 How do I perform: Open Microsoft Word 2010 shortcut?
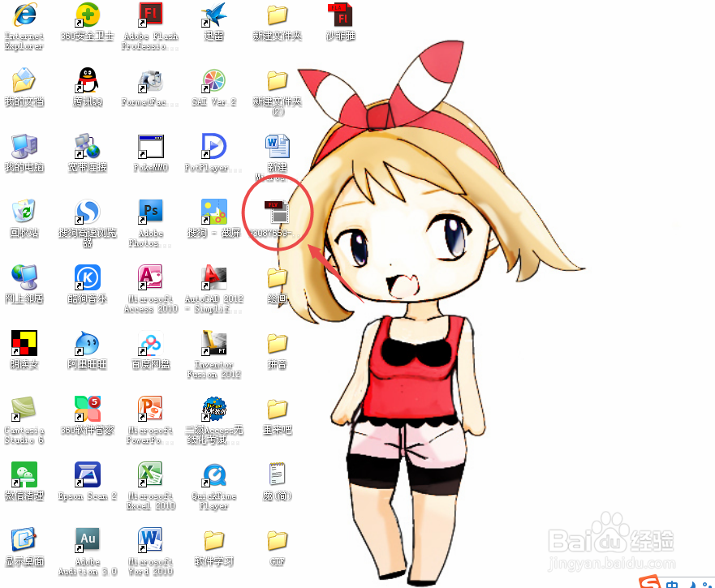coord(151,540)
